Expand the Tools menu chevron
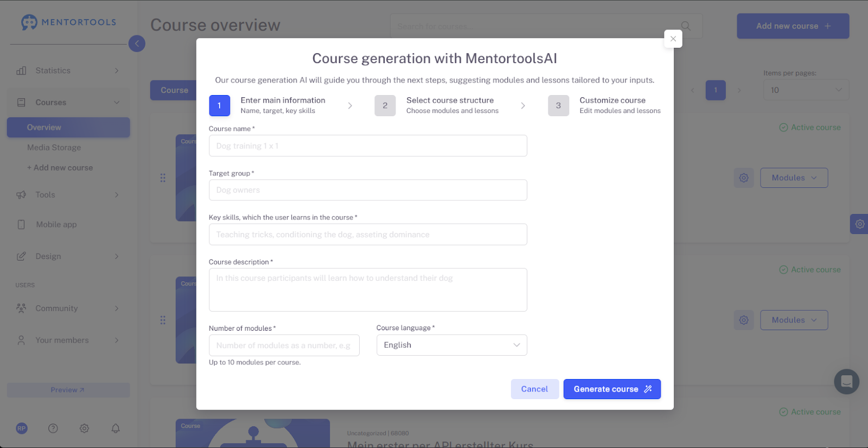Viewport: 868px width, 448px height. [x=117, y=195]
